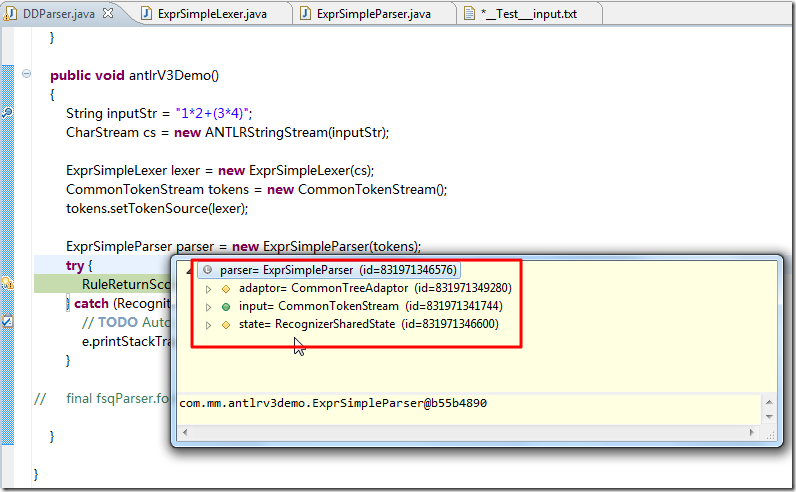Click the yellow diamond icon beside adaptor
Screen dimensions: 796x492
point(226,289)
